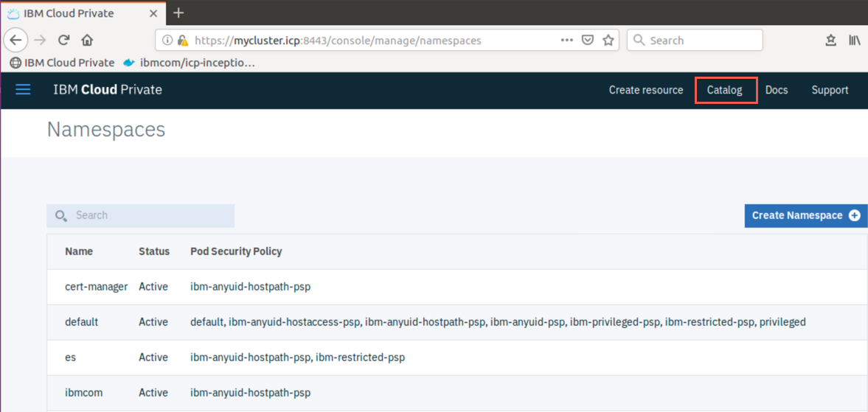Click the plus icon on Create Namespace
The image size is (868, 412).
coord(855,216)
